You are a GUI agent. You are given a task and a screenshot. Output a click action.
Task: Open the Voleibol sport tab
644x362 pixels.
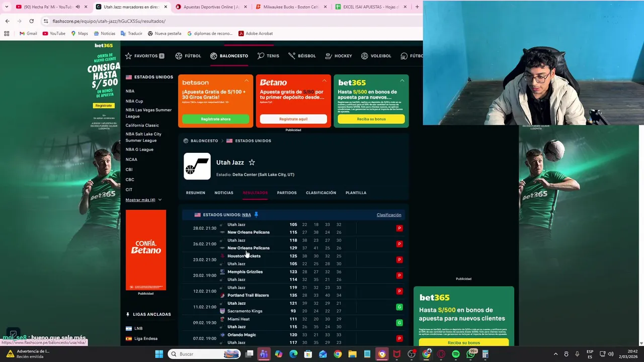tap(376, 56)
